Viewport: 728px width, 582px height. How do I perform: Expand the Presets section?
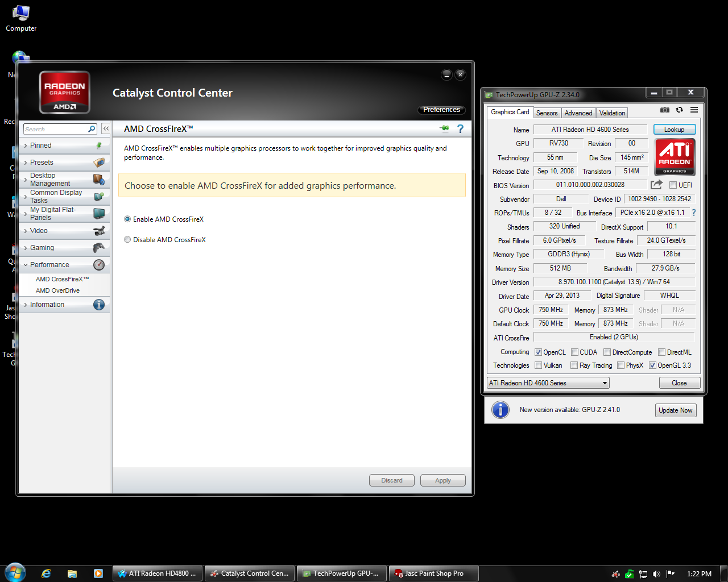coord(64,163)
